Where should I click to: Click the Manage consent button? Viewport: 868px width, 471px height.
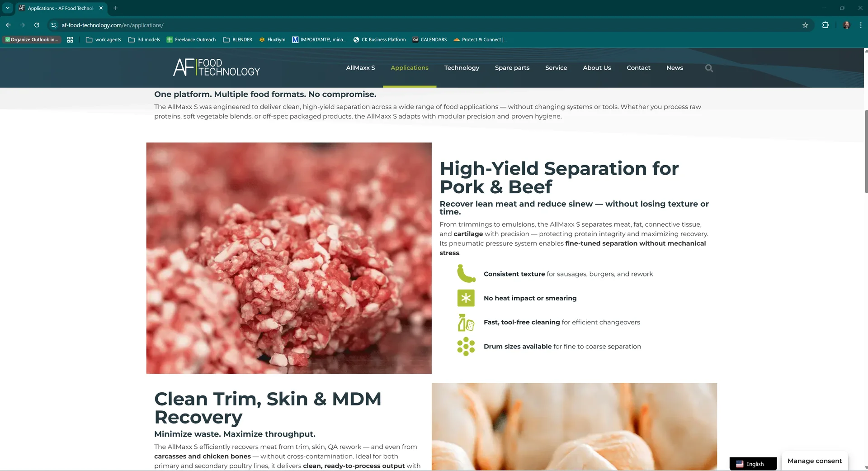pyautogui.click(x=815, y=461)
